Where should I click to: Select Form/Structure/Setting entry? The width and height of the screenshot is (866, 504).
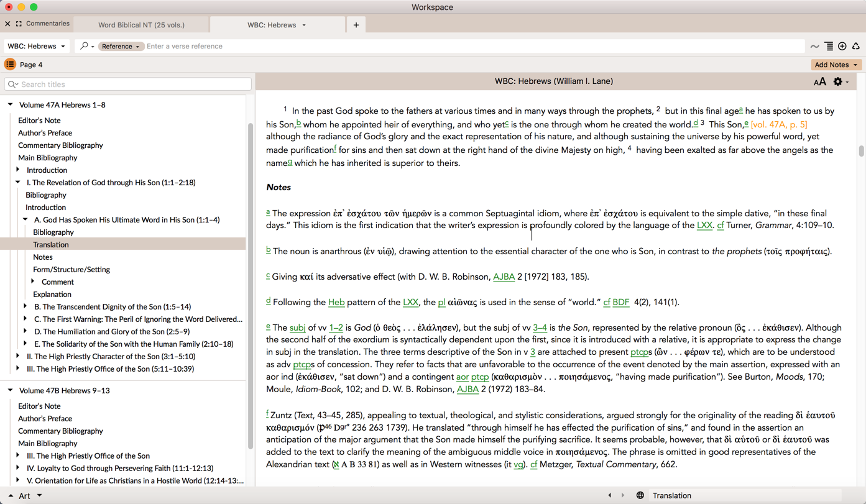[x=71, y=270]
